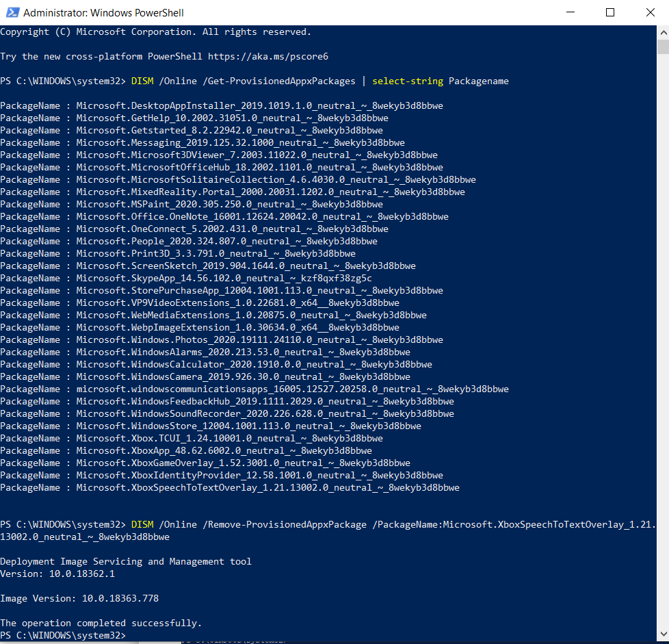Click the last empty PS prompt line
This screenshot has height=644, width=669.
click(64, 635)
